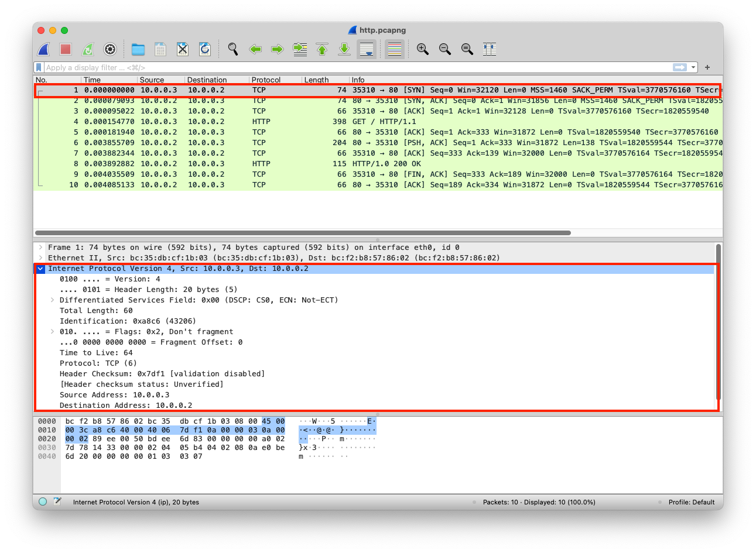Open a saved capture file
Viewport: 756px width, 553px height.
[x=138, y=49]
